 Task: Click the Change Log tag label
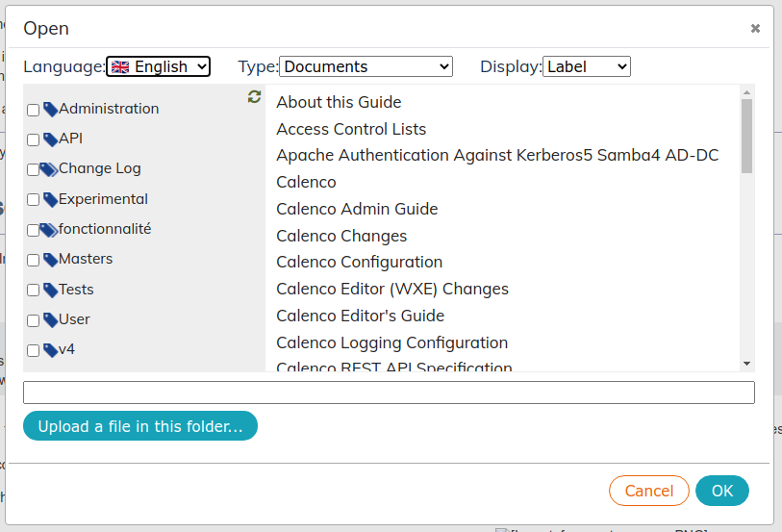pos(100,168)
